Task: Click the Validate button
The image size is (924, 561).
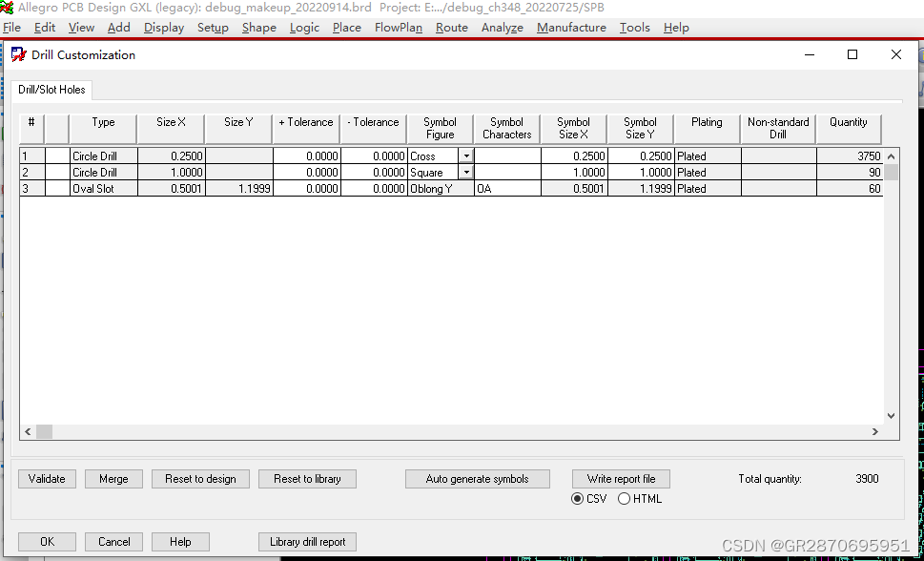Action: pyautogui.click(x=47, y=479)
